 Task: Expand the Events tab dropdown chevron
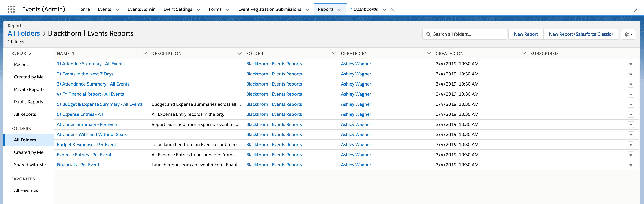pos(117,10)
